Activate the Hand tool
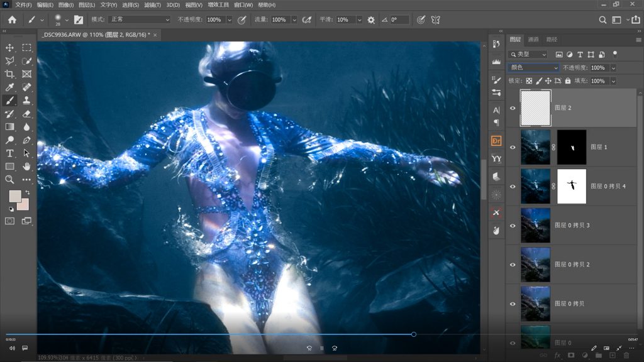This screenshot has height=362, width=644. coord(26,167)
